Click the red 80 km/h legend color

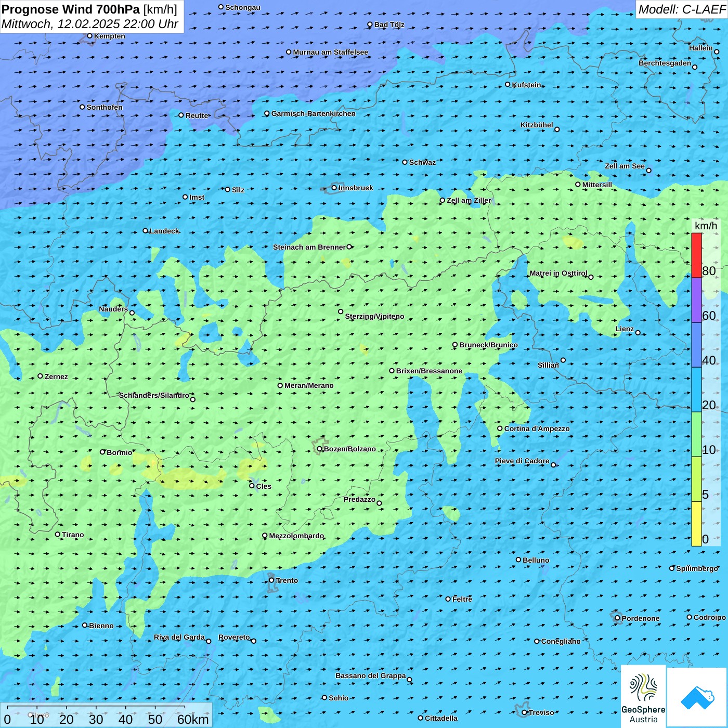point(696,255)
